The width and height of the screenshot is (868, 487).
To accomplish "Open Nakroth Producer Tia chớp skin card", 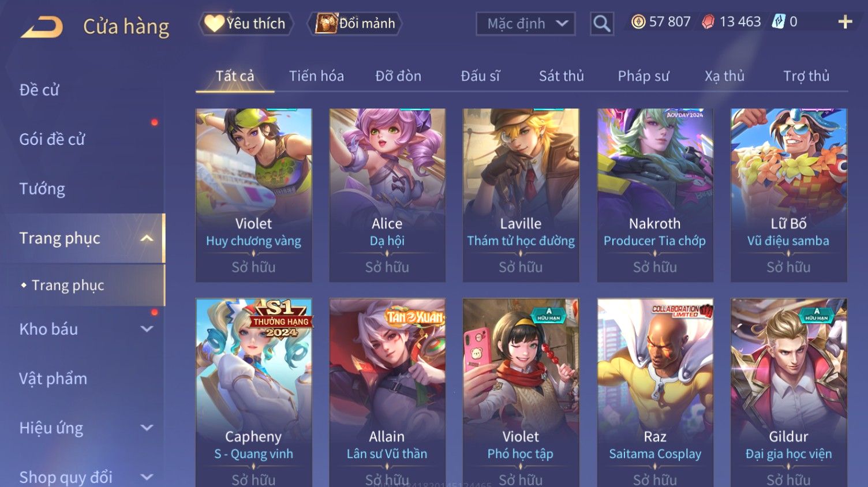I will click(x=654, y=195).
